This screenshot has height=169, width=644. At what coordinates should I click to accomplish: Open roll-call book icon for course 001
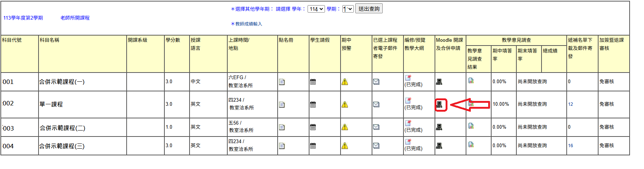click(282, 82)
